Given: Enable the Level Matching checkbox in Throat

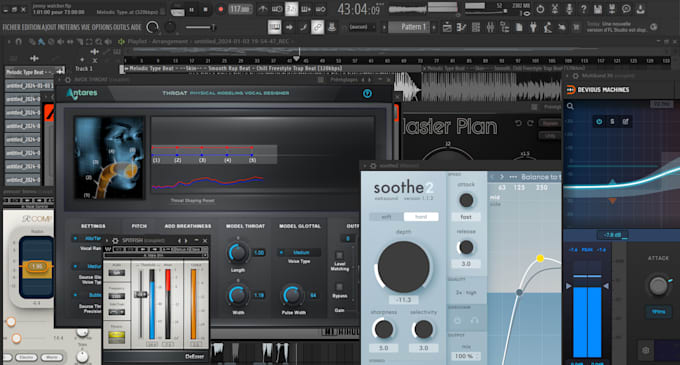Looking at the screenshot, I should pos(340,255).
